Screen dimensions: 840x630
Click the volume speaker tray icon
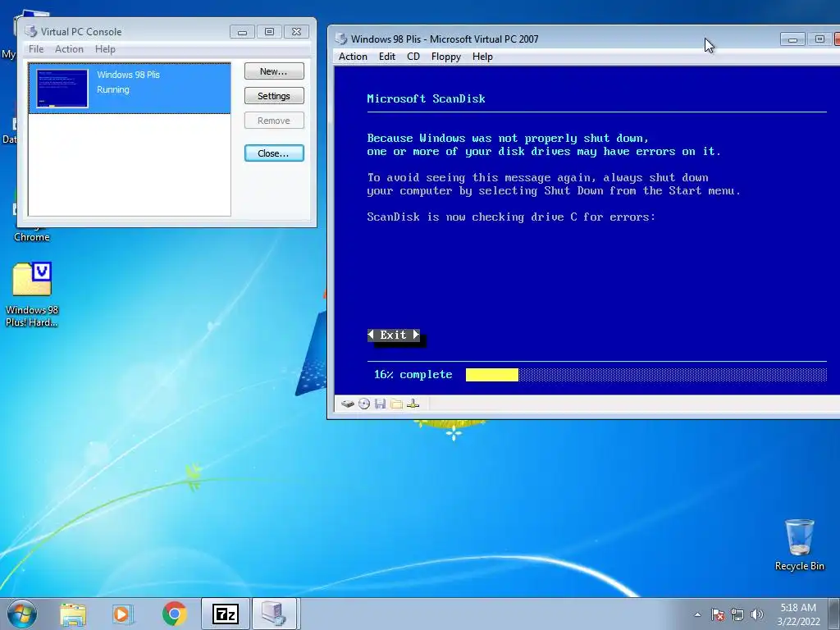[x=757, y=614]
